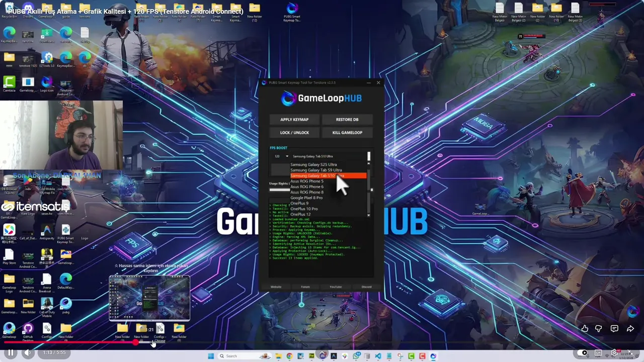Image resolution: width=644 pixels, height=362 pixels.
Task: Open the Arena Breakout desktop file
Action: (47, 283)
